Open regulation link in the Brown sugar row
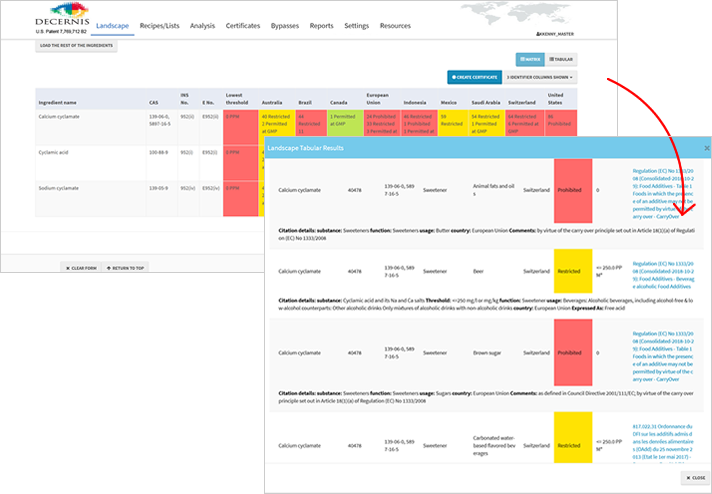This screenshot has height=494, width=712. 663,356
